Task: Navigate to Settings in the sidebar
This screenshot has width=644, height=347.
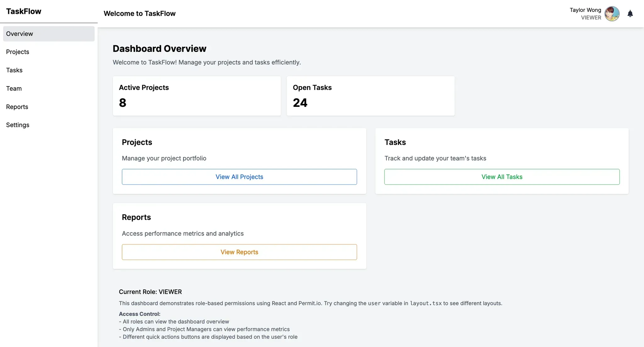Action: 18,125
